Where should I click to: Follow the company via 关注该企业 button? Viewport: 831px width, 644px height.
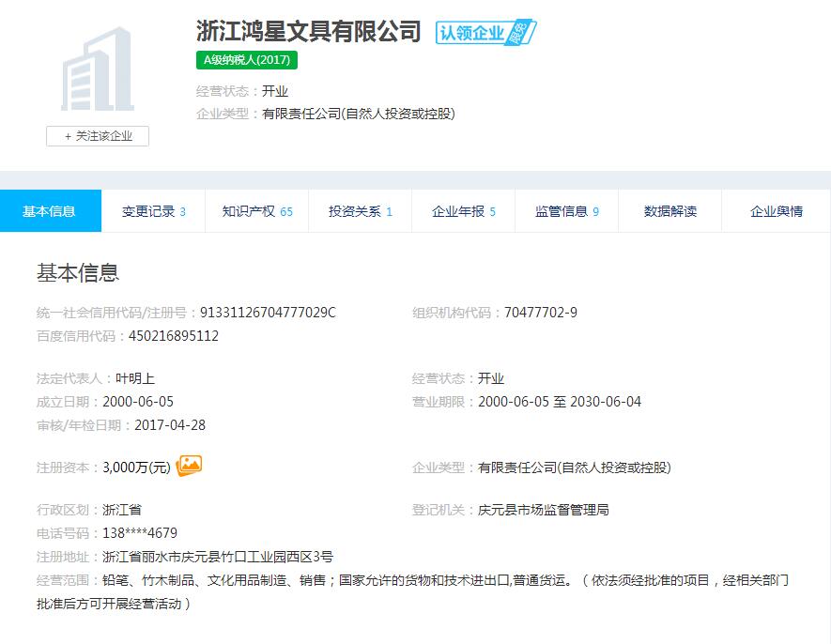point(98,136)
